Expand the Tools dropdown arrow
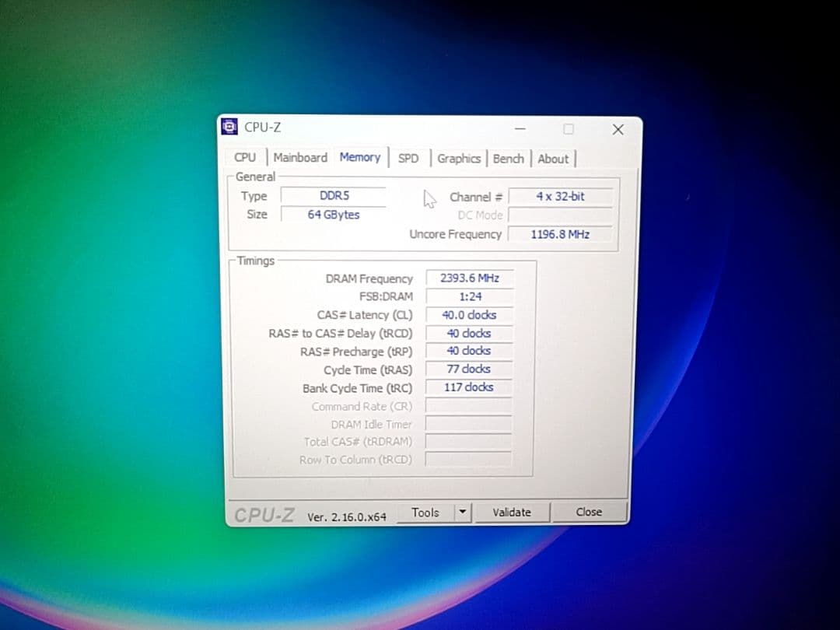 pyautogui.click(x=463, y=513)
